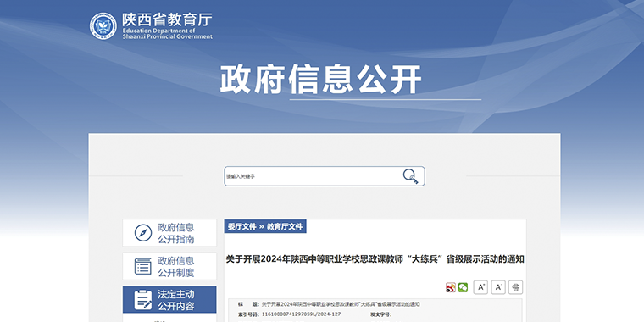Click Education Department of Shaanxi Provincial Government text

[167, 34]
